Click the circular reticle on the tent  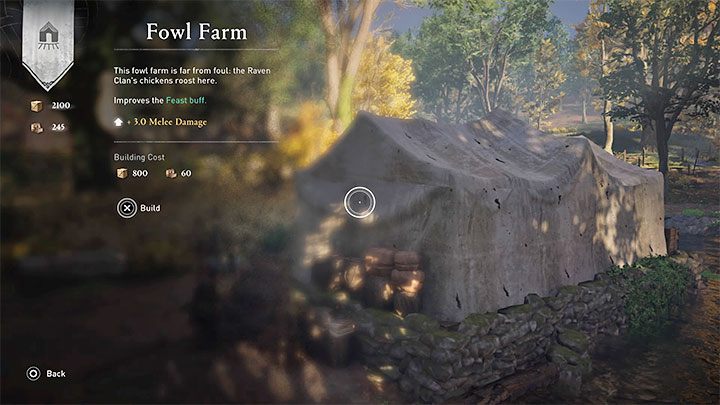tap(360, 202)
